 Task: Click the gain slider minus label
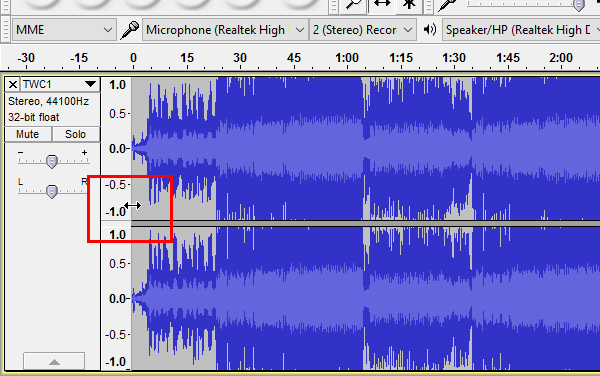pos(21,152)
